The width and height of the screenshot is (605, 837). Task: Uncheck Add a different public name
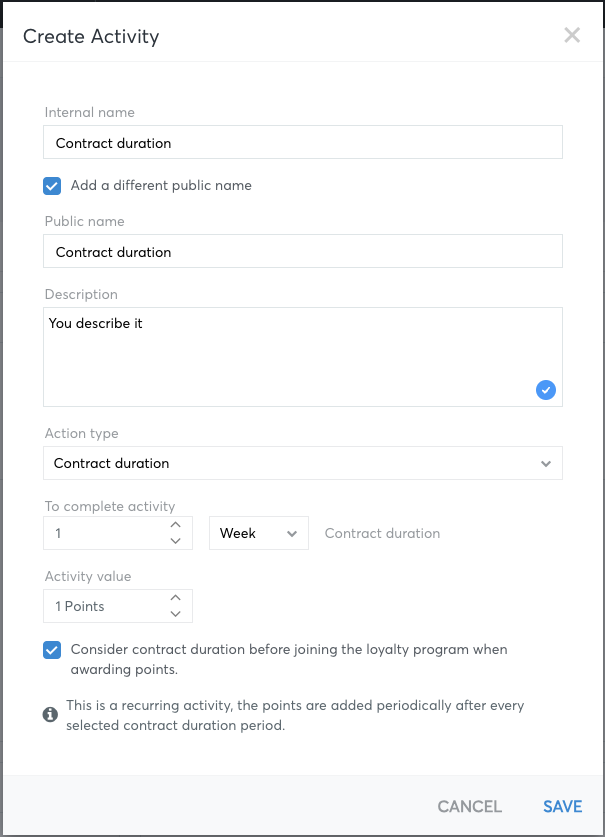[x=52, y=186]
